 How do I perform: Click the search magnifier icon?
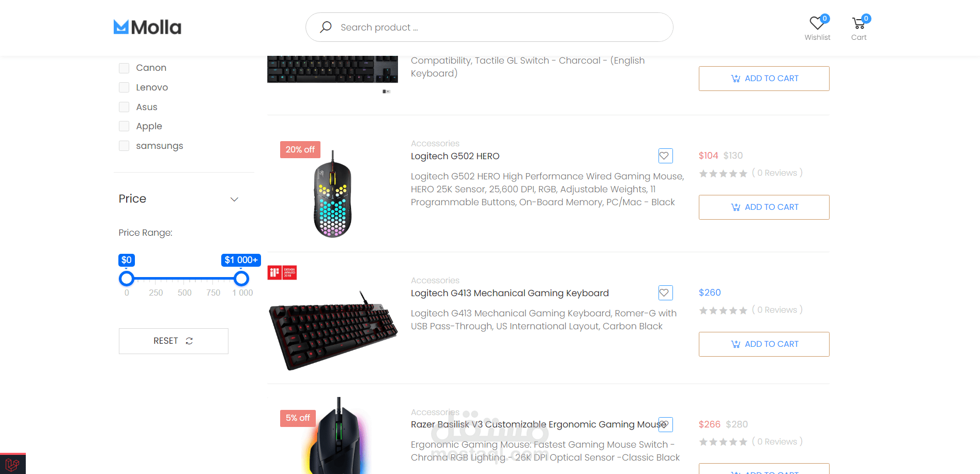326,27
